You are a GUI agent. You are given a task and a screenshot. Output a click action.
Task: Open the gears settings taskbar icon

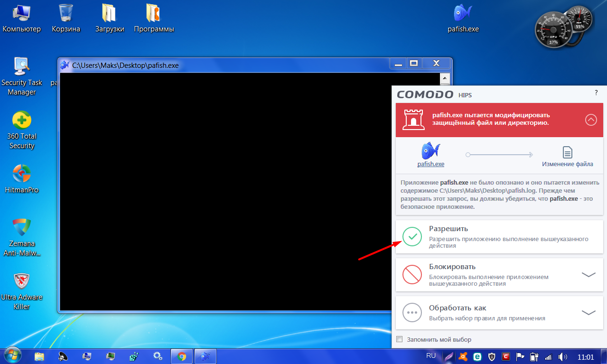pyautogui.click(x=158, y=356)
